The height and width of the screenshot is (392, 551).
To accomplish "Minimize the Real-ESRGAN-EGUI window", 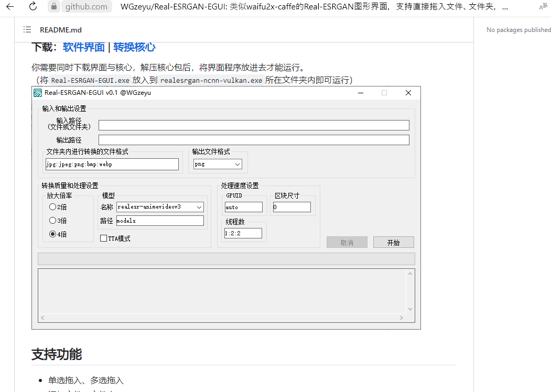I will pos(361,93).
